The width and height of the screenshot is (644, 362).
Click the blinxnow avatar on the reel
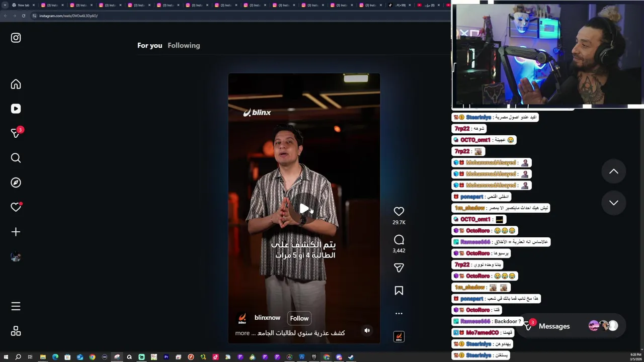(243, 318)
